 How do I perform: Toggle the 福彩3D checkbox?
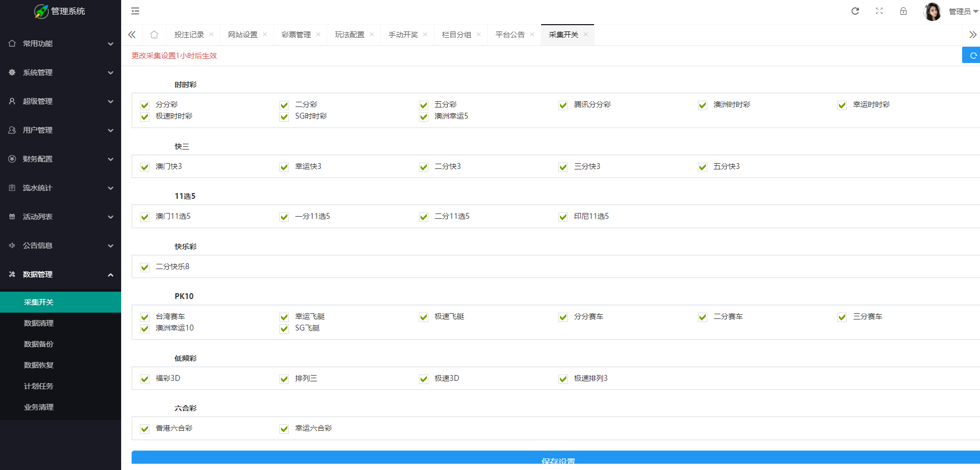pyautogui.click(x=145, y=379)
